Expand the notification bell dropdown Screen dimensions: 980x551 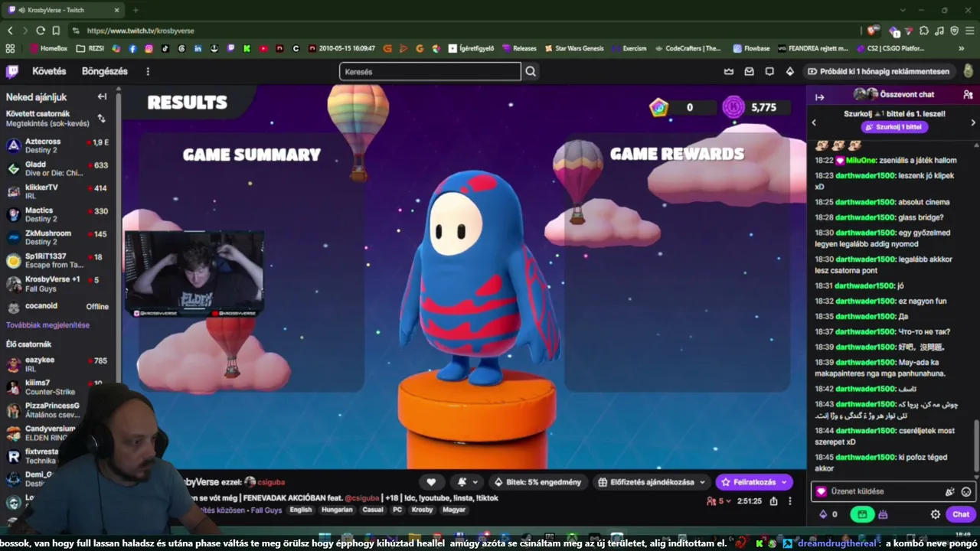pos(467,482)
